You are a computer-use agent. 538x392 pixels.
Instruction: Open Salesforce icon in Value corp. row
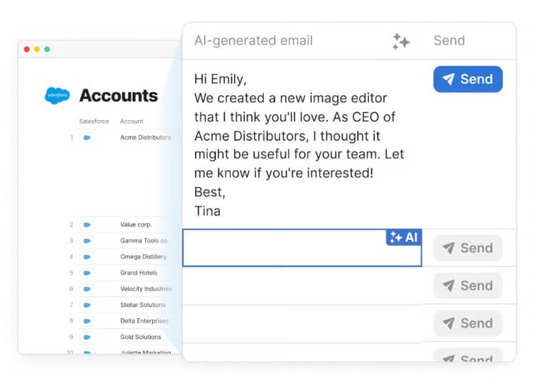point(87,225)
